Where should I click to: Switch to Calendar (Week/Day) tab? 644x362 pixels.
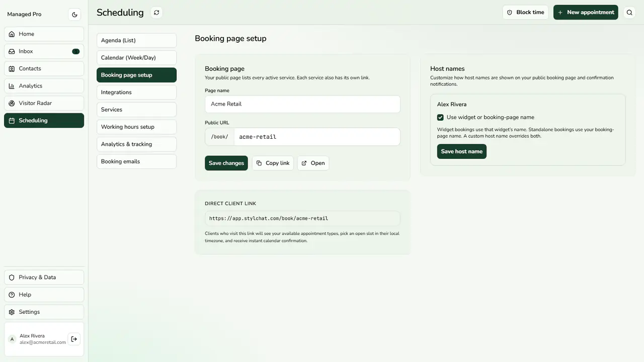(x=136, y=58)
